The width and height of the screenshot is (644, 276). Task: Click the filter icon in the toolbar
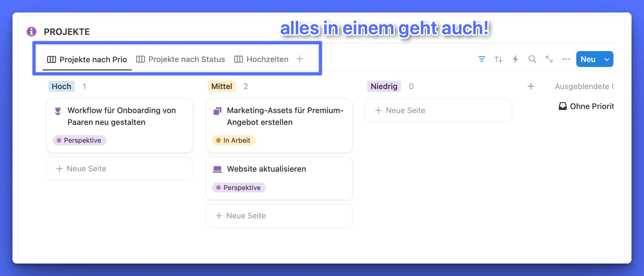tap(482, 59)
